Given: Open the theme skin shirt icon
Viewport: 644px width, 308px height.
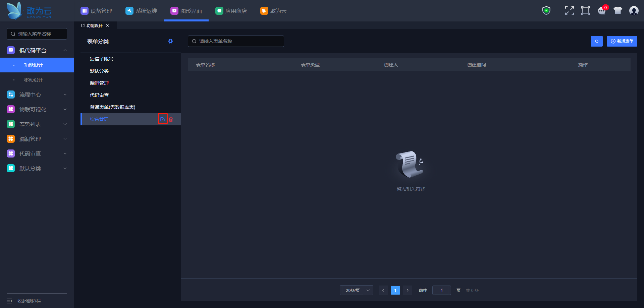Looking at the screenshot, I should pos(618,11).
